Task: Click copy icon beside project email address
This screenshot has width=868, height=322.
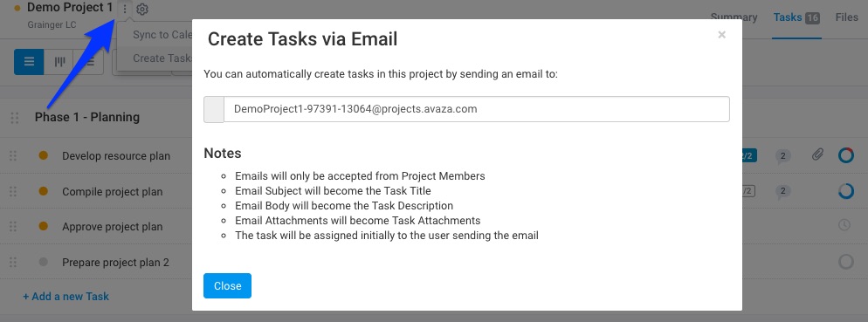Action: 214,109
